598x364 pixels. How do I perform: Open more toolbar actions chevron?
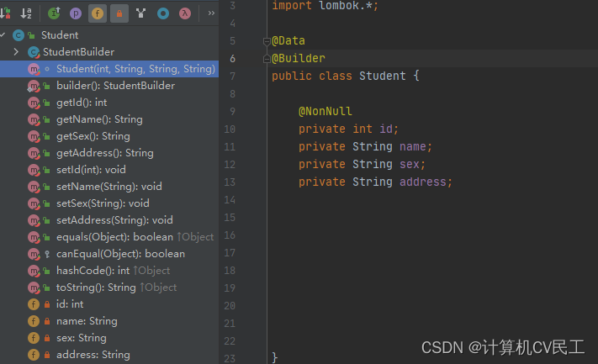point(211,13)
